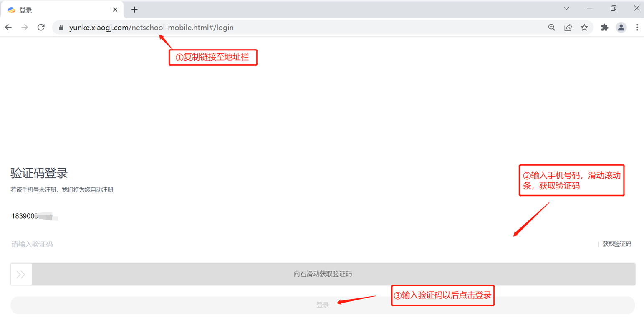Bookmark this page with the star icon
Image resolution: width=644 pixels, height=318 pixels.
(584, 28)
